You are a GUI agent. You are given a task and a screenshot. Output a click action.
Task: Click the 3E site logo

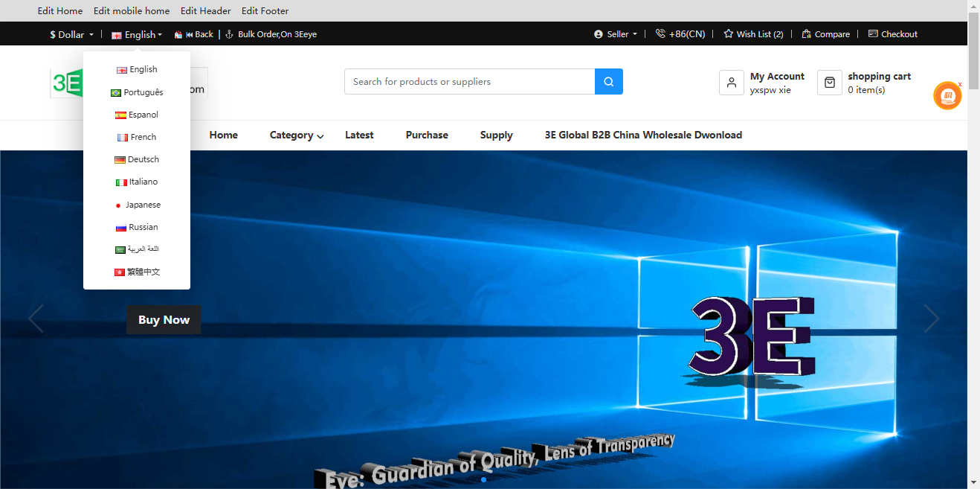67,83
